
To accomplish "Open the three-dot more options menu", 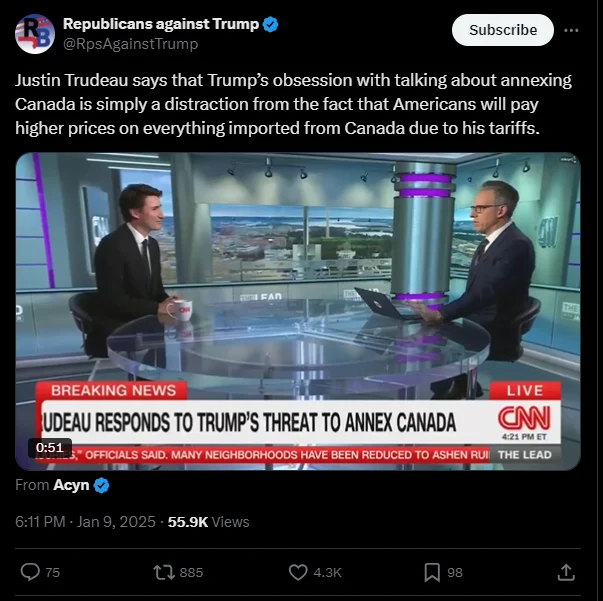I will point(571,30).
